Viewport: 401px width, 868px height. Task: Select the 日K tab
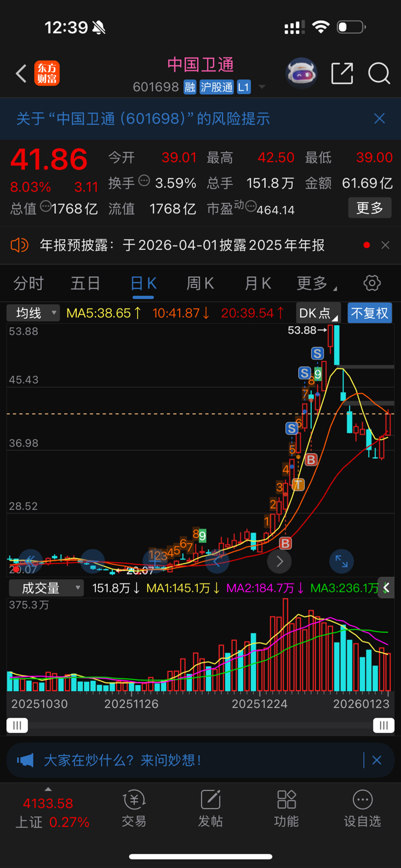coord(143,283)
